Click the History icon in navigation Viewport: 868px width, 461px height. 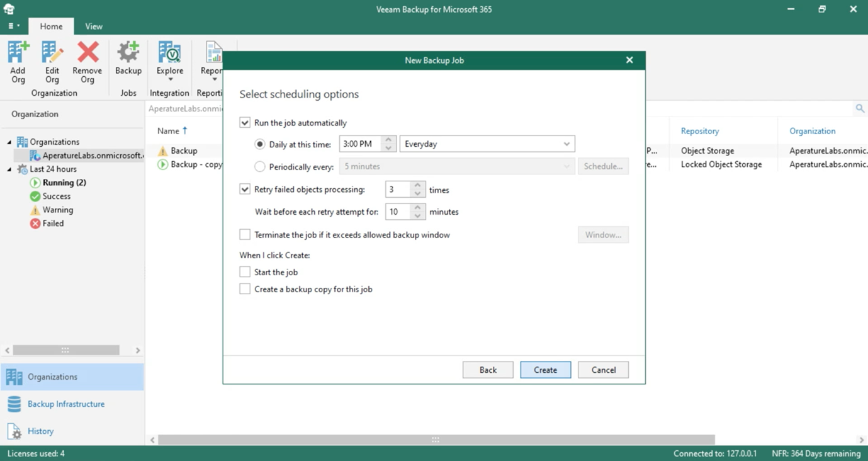point(14,431)
